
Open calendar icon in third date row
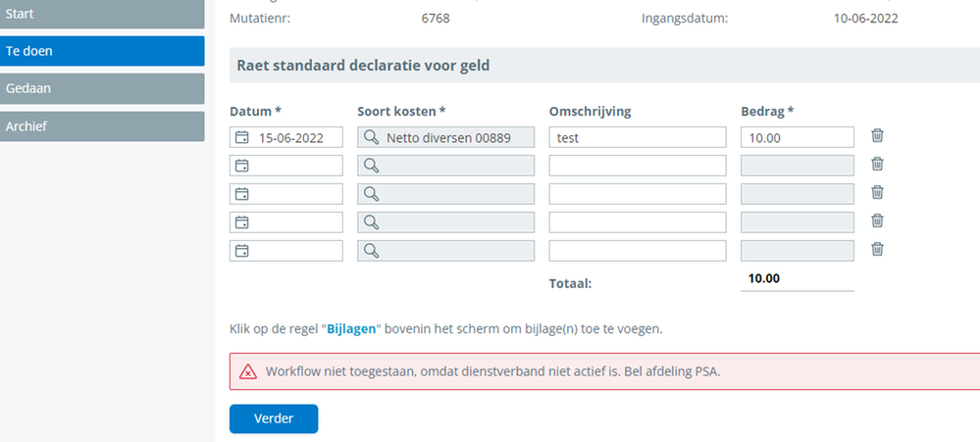tap(241, 194)
